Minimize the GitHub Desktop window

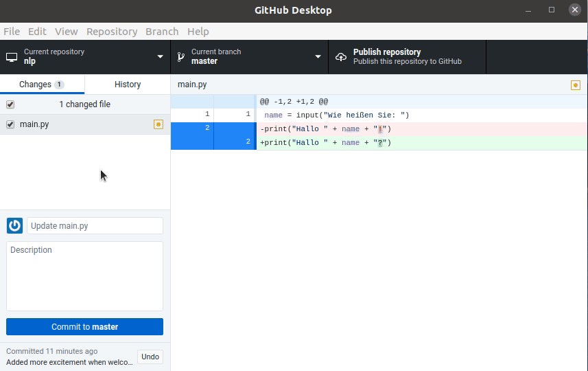pos(528,10)
